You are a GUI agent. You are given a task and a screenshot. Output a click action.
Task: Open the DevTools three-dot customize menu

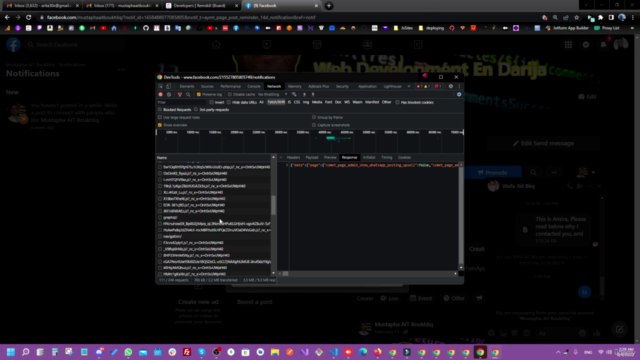[x=459, y=86]
